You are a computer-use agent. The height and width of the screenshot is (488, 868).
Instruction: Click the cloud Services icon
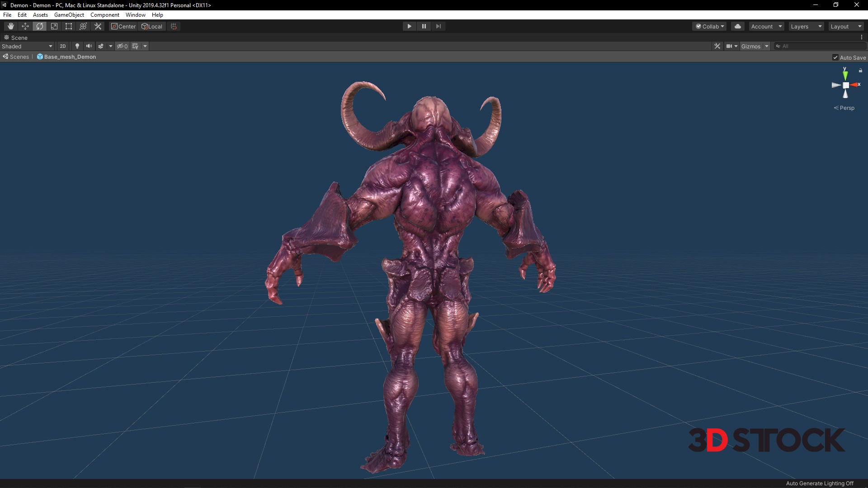coord(737,26)
